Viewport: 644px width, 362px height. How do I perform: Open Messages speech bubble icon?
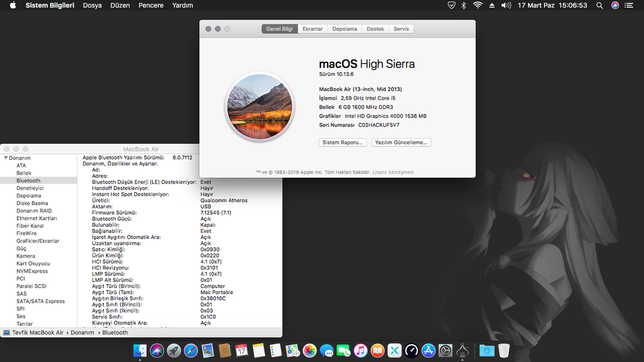[x=327, y=350]
